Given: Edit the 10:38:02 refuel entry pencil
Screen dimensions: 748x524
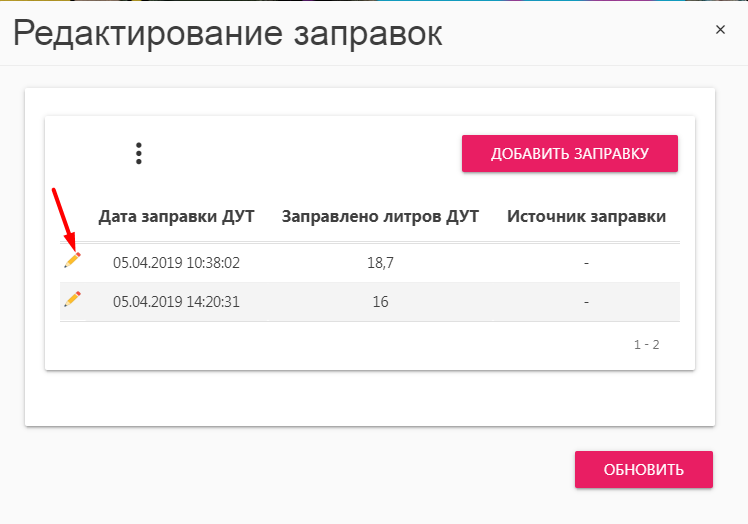Looking at the screenshot, I should click(x=73, y=261).
